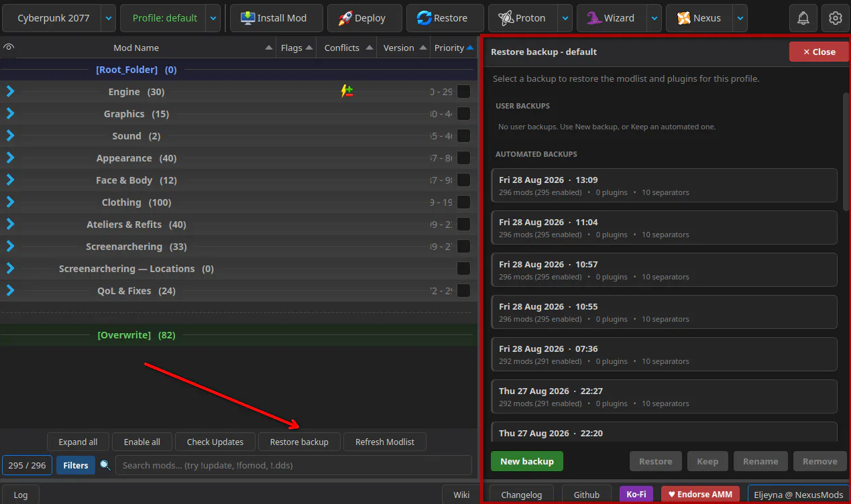Open the notifications bell
This screenshot has width=851, height=504.
[803, 18]
